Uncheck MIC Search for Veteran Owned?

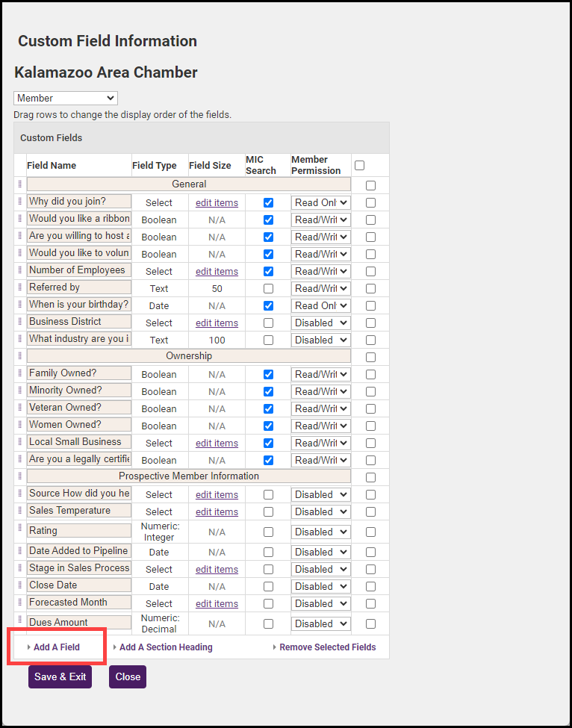(268, 408)
